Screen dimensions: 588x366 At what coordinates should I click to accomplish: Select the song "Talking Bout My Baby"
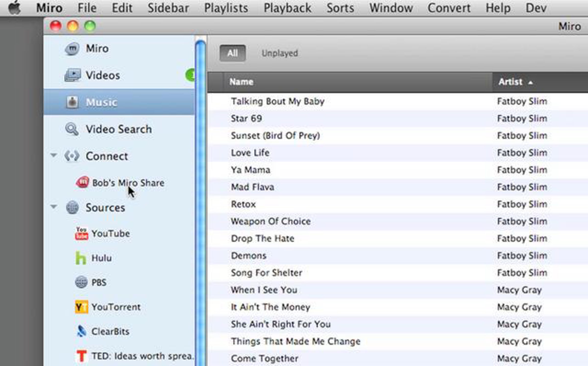(278, 101)
